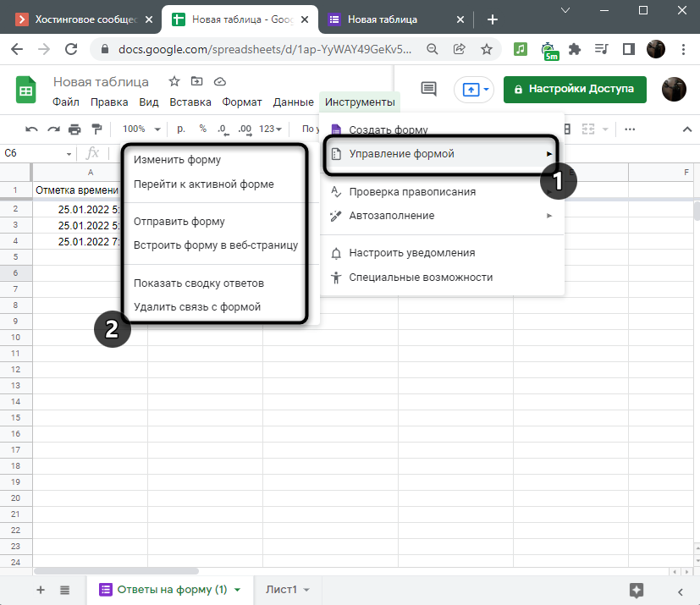This screenshot has width=700, height=605.
Task: Click the 'Настройки Доступа' share button
Action: point(575,89)
